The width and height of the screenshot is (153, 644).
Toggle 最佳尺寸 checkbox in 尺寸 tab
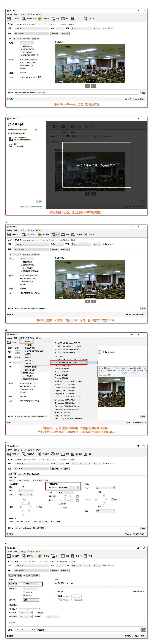[x=59, y=504]
